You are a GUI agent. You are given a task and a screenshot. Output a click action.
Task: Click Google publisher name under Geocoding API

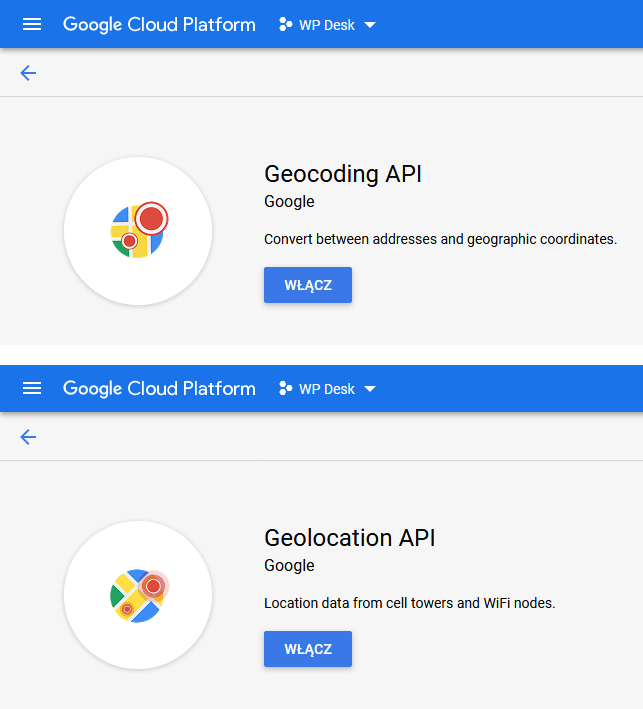click(289, 202)
